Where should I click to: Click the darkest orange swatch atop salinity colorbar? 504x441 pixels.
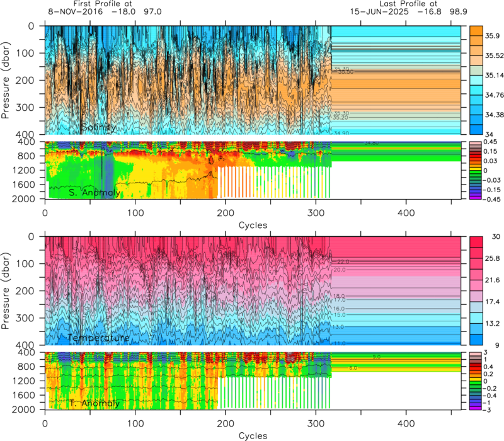(x=476, y=30)
